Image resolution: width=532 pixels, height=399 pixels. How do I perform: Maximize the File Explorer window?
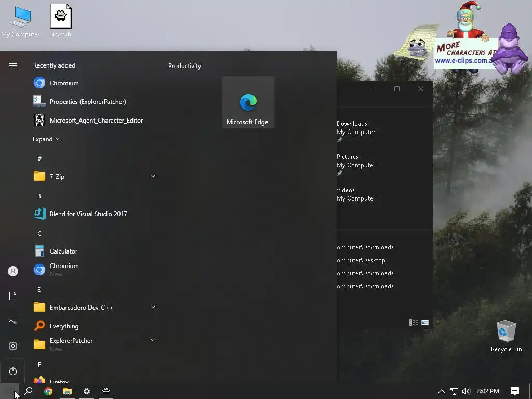tap(396, 89)
